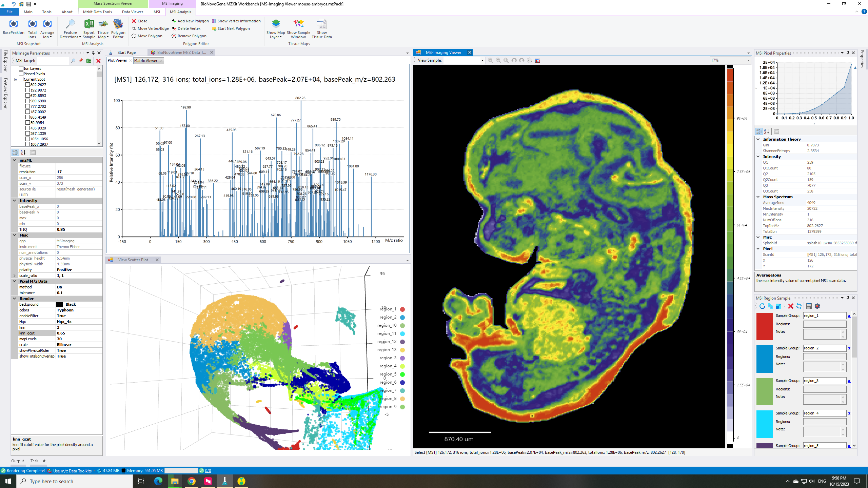This screenshot has height=488, width=868.
Task: Check the 802.2627 ion checkbox
Action: tap(28, 85)
